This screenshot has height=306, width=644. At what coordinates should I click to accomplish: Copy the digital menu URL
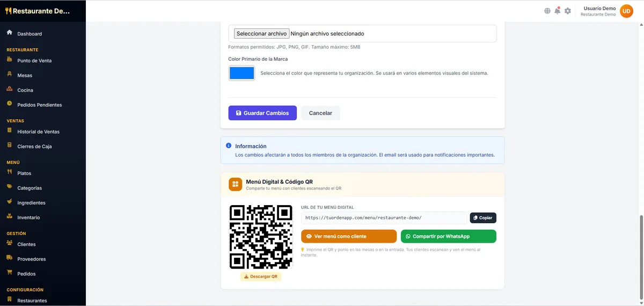482,218
